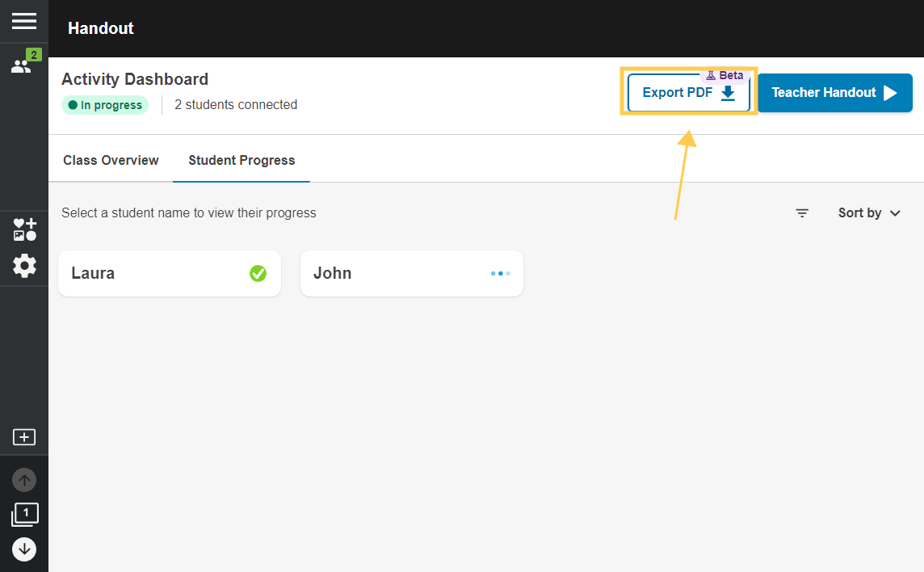Image resolution: width=924 pixels, height=572 pixels.
Task: Open the add activities and media icon
Action: (x=24, y=229)
